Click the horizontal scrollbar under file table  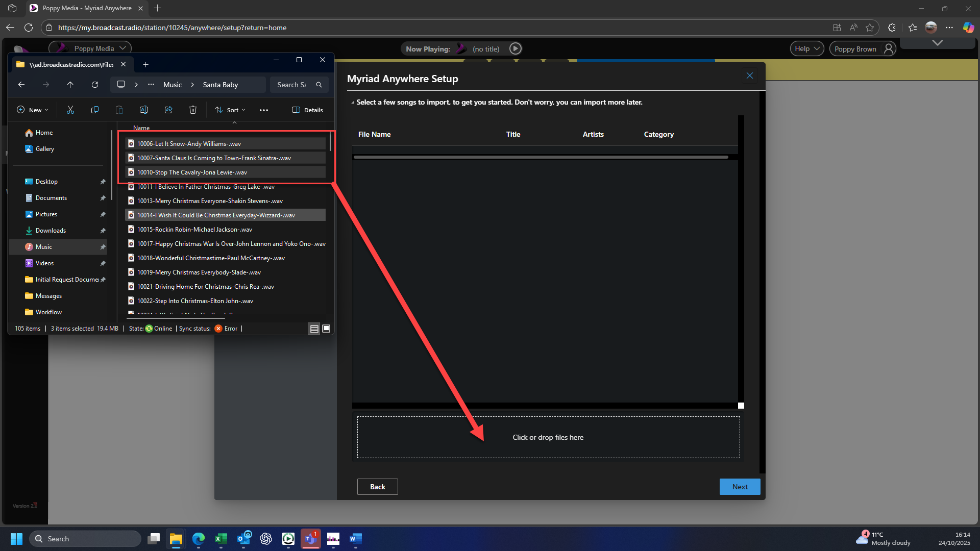(x=541, y=157)
